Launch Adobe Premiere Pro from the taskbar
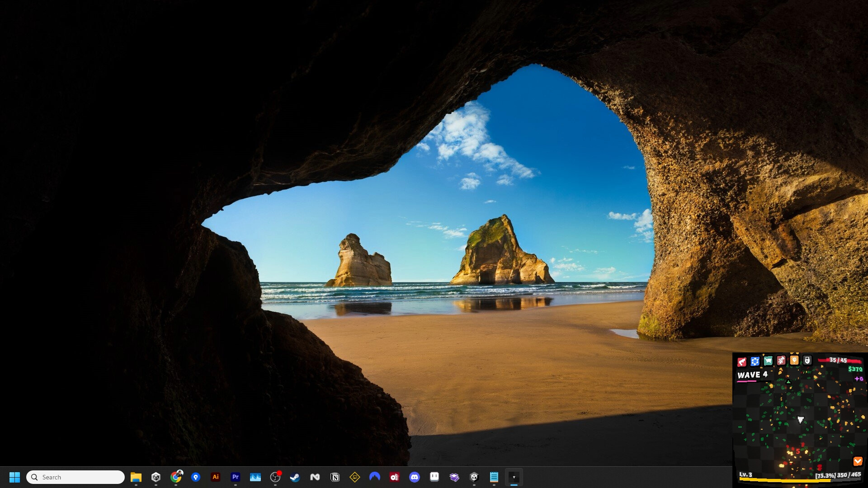The height and width of the screenshot is (488, 868). [x=235, y=477]
